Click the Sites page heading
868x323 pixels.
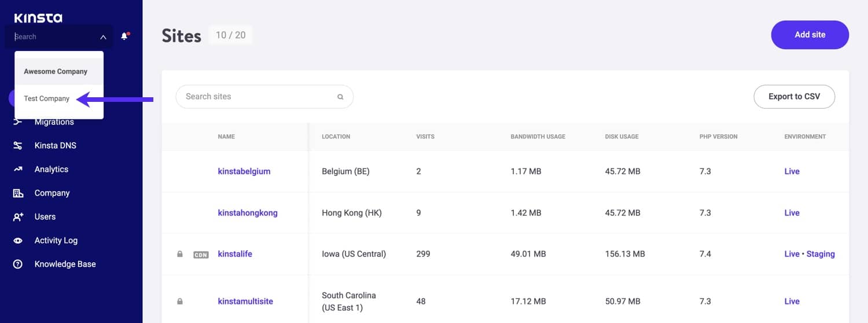tap(181, 36)
